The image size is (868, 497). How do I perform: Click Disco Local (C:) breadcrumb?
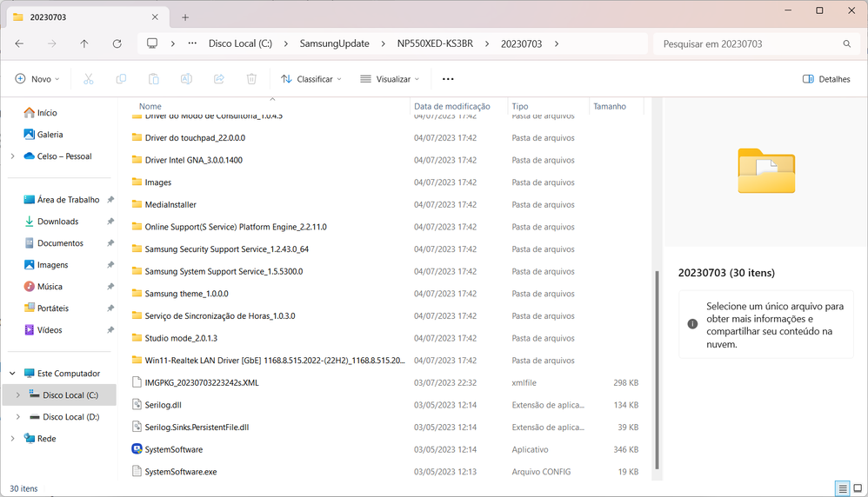coord(240,43)
